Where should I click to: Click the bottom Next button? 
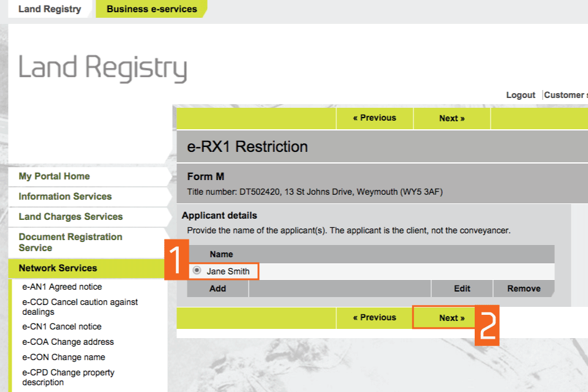(x=451, y=318)
